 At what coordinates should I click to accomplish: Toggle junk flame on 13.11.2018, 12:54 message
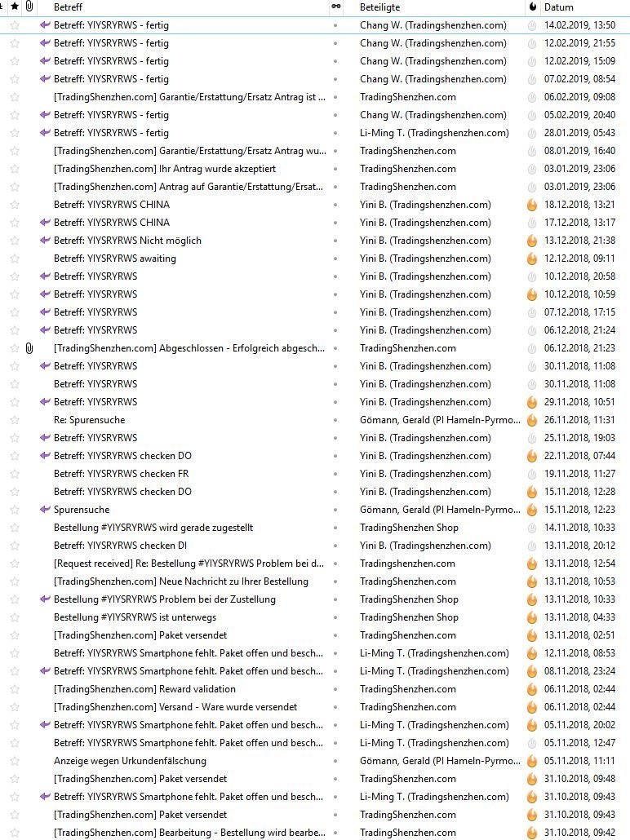tap(532, 564)
